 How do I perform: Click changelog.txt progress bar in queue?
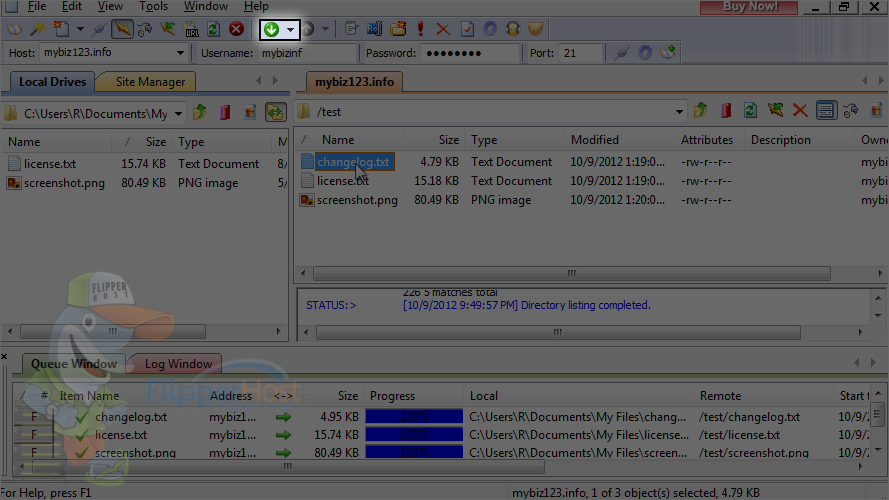point(414,417)
